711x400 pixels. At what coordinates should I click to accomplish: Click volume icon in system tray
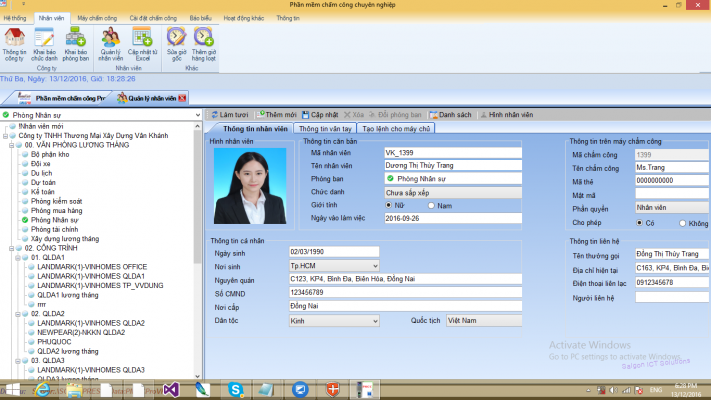click(x=613, y=390)
